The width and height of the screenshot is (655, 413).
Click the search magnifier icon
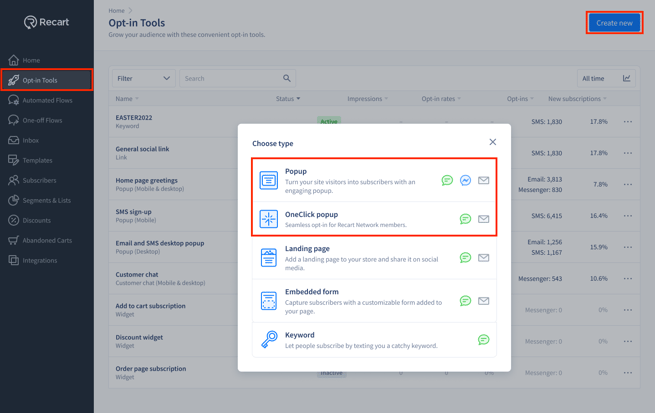coord(287,78)
